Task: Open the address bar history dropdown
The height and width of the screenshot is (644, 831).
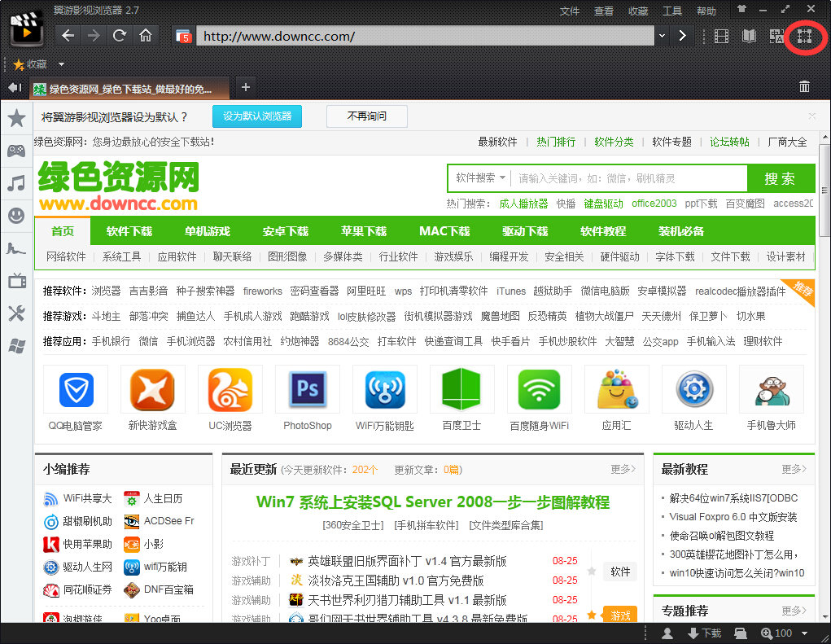Action: click(x=662, y=36)
